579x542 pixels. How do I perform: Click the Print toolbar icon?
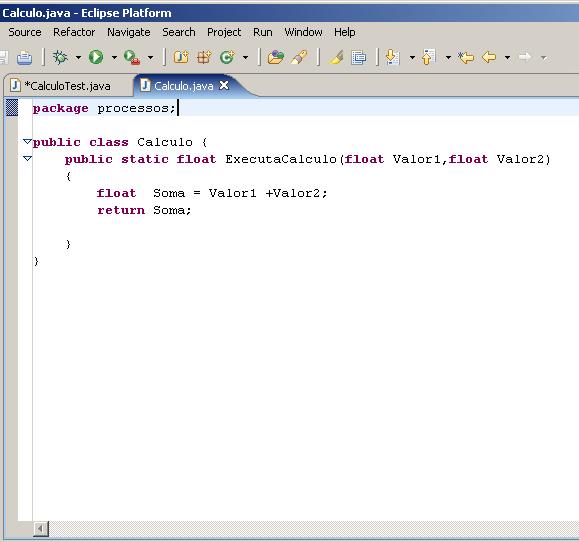(24, 58)
